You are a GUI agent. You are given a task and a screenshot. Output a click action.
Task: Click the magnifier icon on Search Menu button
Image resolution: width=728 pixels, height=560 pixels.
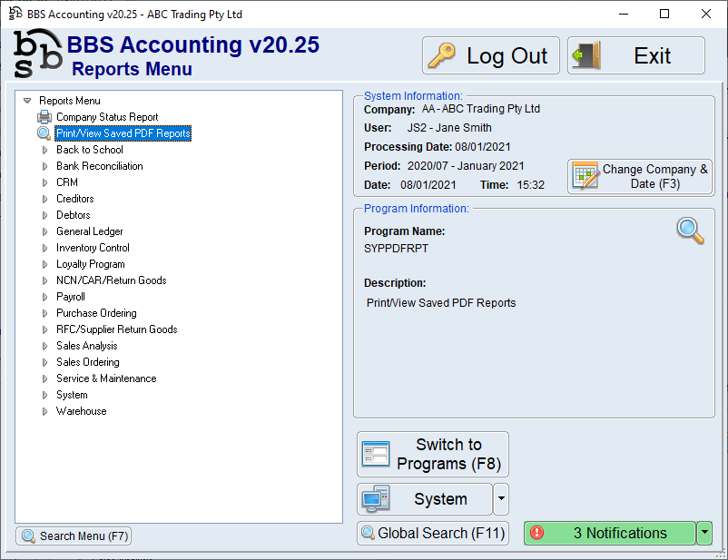[x=30, y=535]
